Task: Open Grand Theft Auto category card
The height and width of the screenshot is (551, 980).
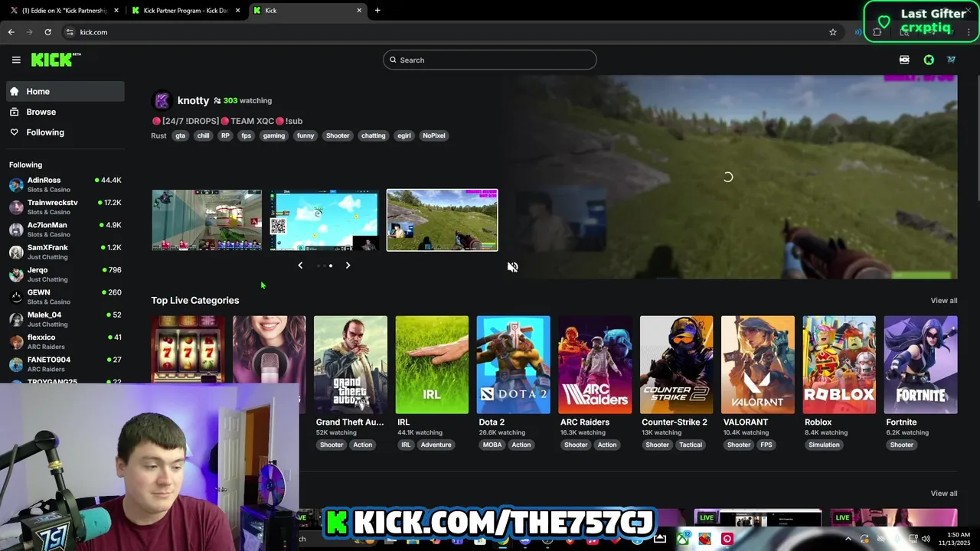Action: coord(351,365)
